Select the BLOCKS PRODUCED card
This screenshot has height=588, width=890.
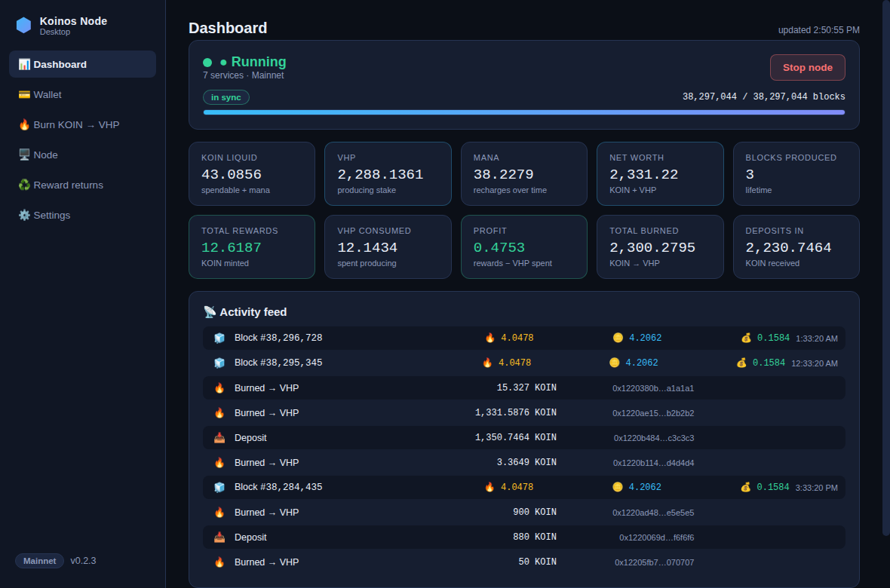pyautogui.click(x=796, y=173)
